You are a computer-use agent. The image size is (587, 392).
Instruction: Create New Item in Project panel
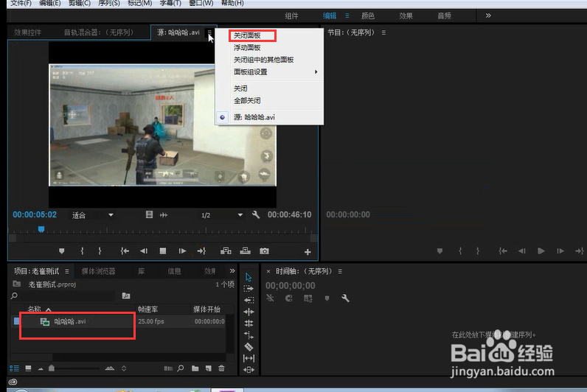pos(209,368)
